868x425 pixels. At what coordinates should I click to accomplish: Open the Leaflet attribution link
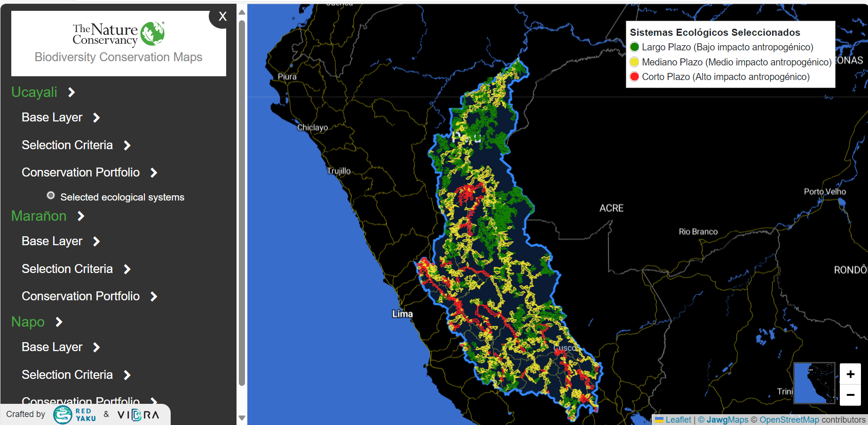click(x=678, y=420)
